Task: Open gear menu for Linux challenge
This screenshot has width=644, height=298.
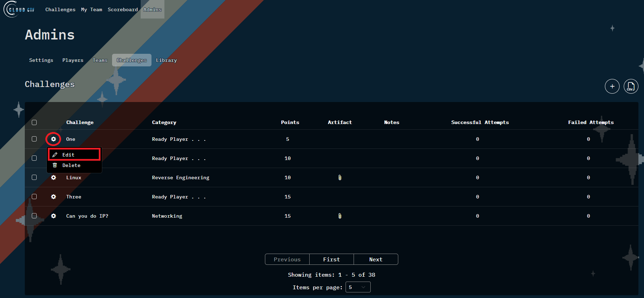Action: tap(53, 177)
